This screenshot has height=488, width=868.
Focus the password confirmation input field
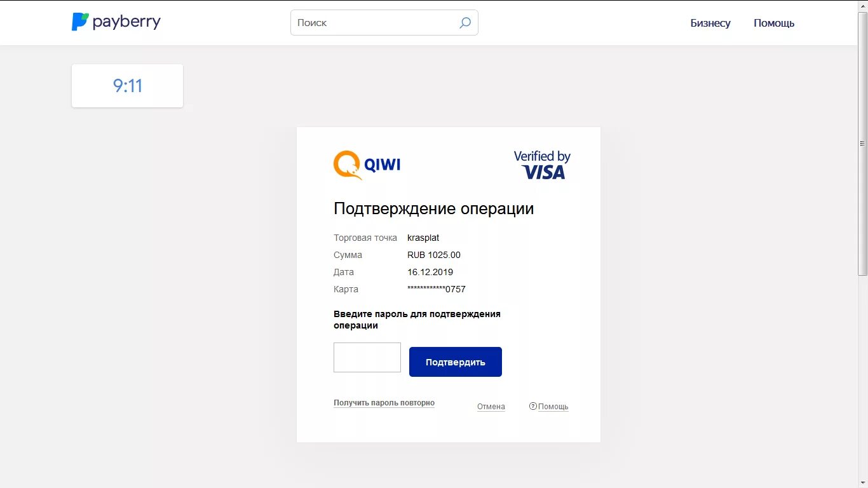[367, 357]
